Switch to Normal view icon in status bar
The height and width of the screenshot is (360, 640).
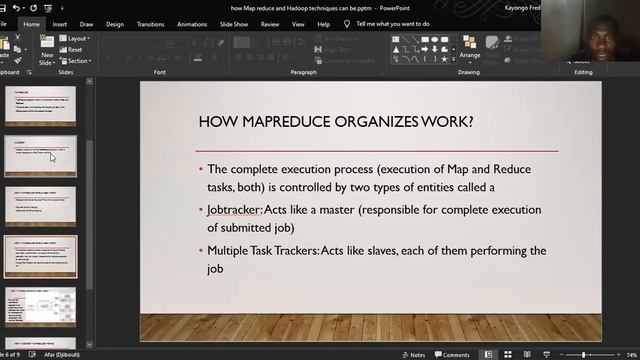[x=489, y=354]
